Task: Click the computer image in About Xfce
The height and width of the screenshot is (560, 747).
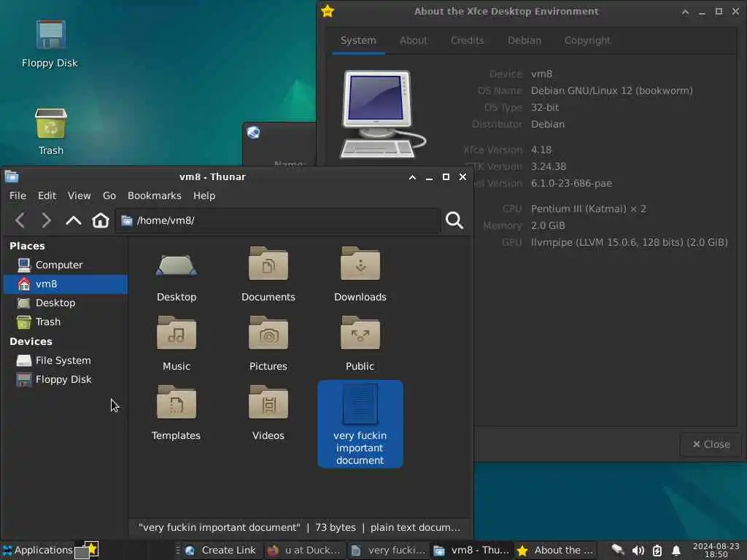Action: pyautogui.click(x=384, y=114)
